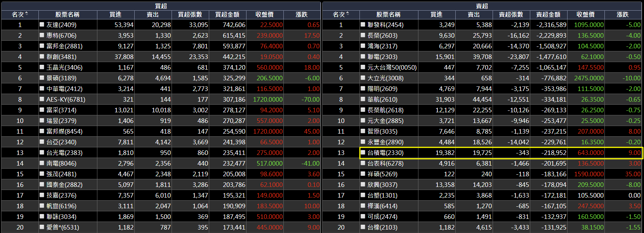Tick the checkbox for 愛普*(6531)
644x233 pixels.
click(42, 227)
